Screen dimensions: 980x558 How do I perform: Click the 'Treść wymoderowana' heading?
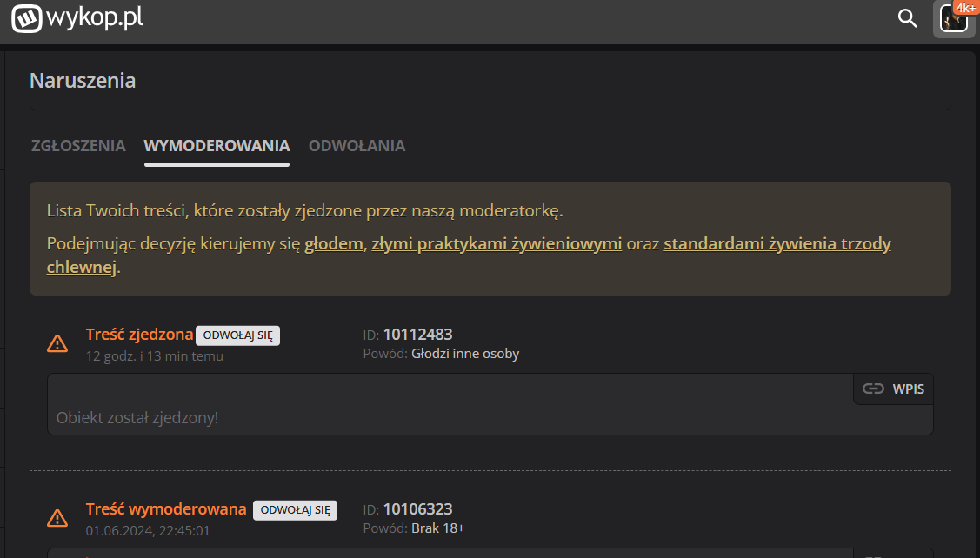[166, 509]
